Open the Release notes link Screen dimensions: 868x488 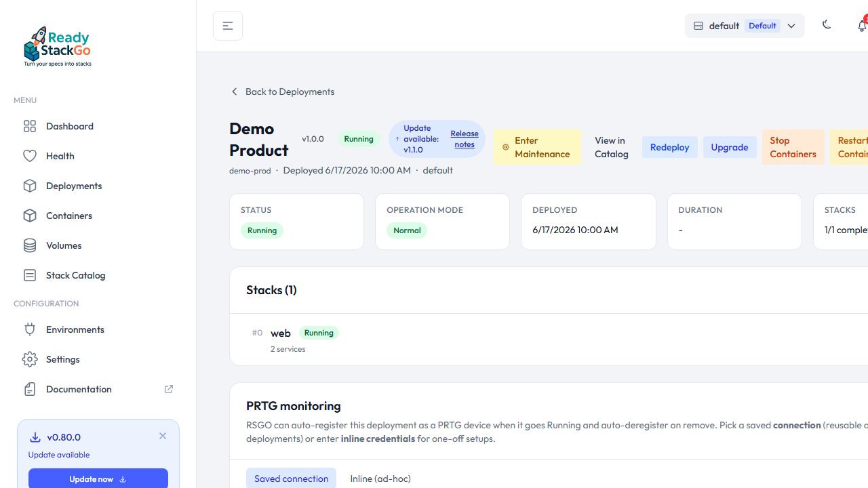coord(465,139)
